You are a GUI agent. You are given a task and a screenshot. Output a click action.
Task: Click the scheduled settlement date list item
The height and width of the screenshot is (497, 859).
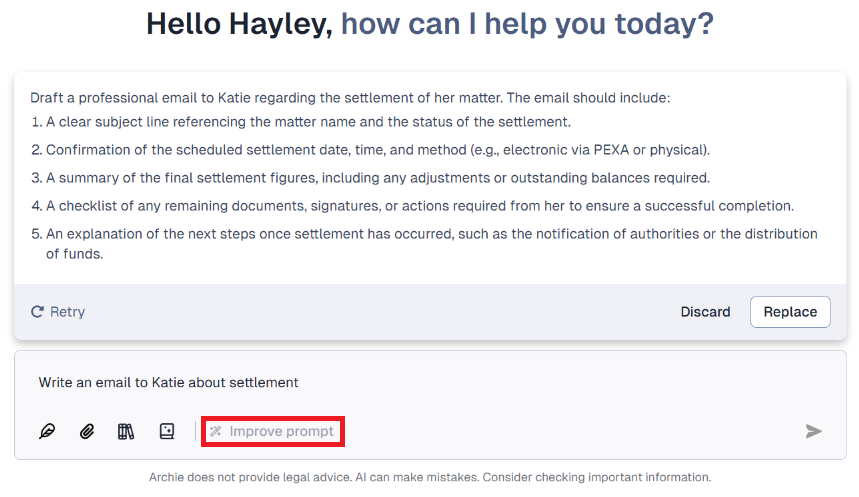click(x=378, y=150)
